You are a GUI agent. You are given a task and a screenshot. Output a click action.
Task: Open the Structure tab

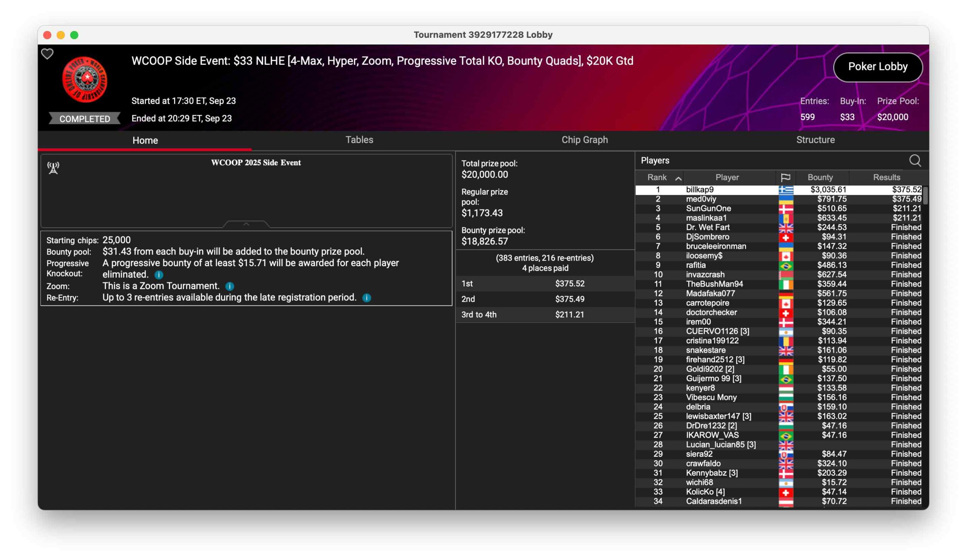tap(815, 140)
